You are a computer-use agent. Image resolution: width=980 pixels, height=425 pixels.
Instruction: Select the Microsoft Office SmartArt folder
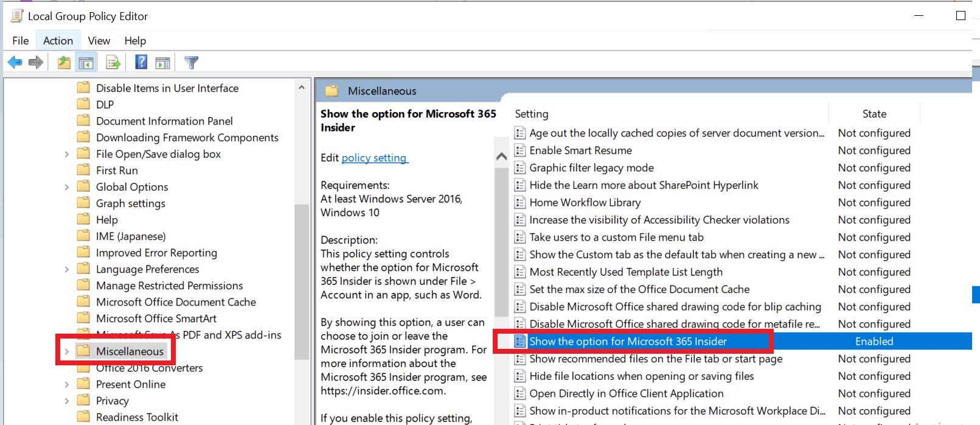pos(156,318)
